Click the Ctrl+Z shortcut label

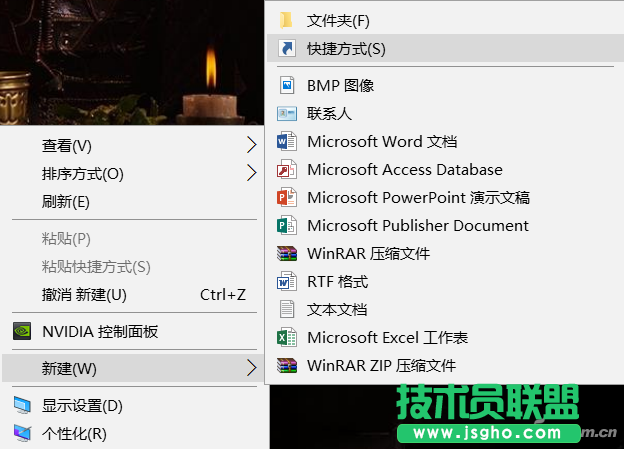(x=223, y=295)
